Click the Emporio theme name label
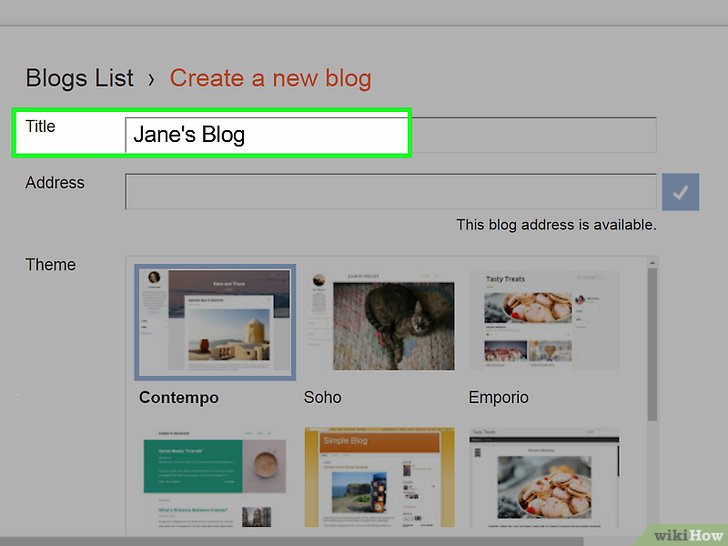This screenshot has width=728, height=546. click(x=499, y=397)
